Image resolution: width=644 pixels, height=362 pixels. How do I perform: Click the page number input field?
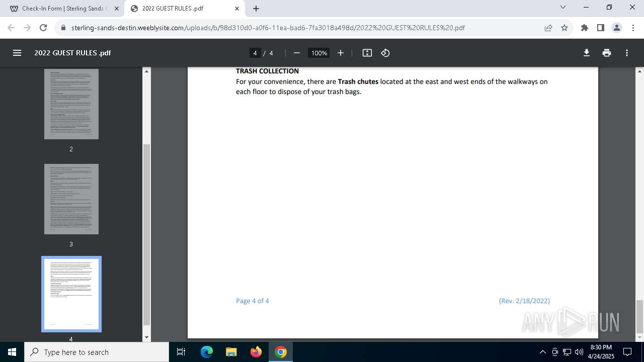(x=255, y=53)
